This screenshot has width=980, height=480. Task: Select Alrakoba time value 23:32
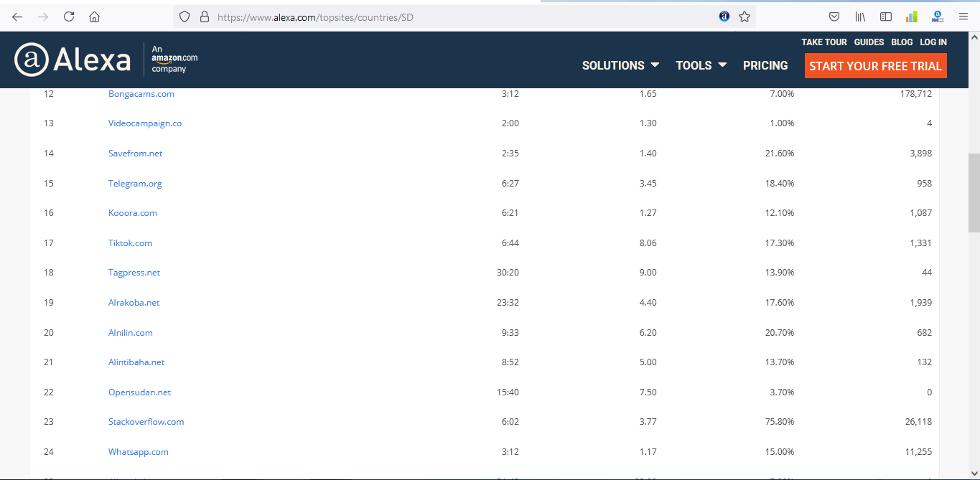(x=508, y=303)
